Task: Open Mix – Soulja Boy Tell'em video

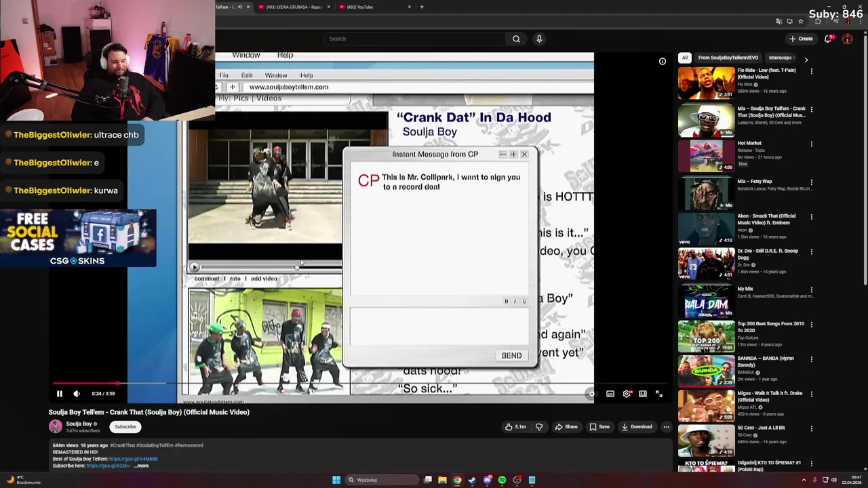Action: click(x=706, y=119)
